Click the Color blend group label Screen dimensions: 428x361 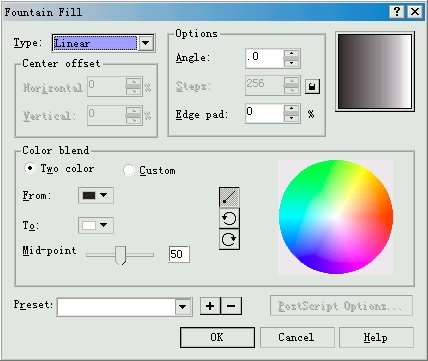56,150
